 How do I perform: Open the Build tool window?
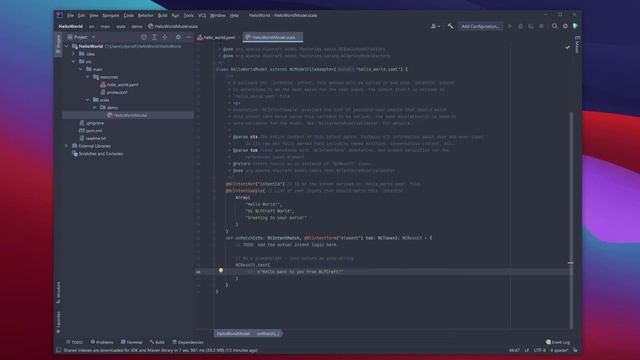pos(157,342)
